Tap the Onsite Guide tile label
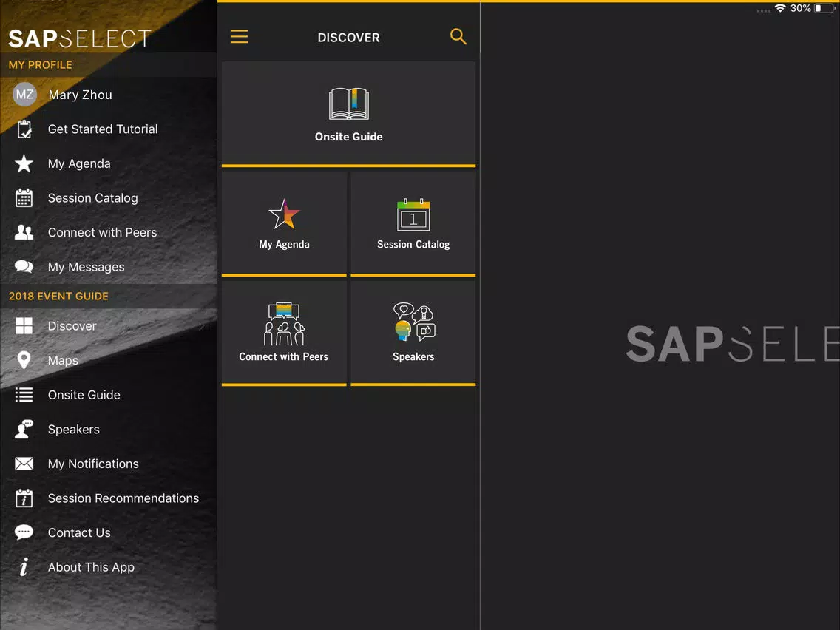840x630 pixels. pos(349,137)
